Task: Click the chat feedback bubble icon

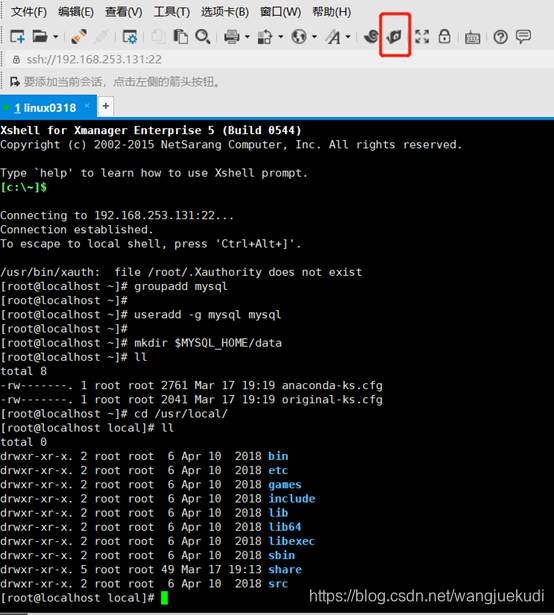Action: 523,36
